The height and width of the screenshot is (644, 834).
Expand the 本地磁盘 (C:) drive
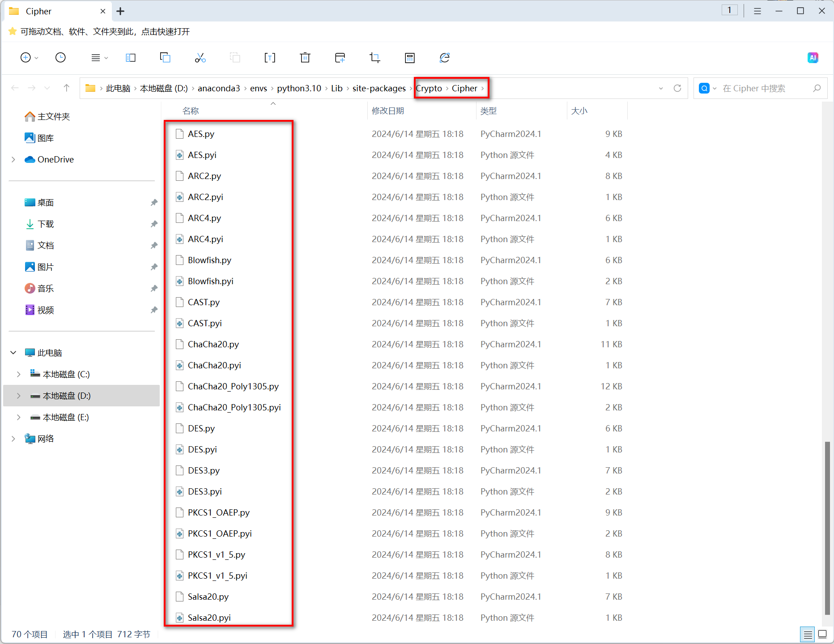click(18, 374)
